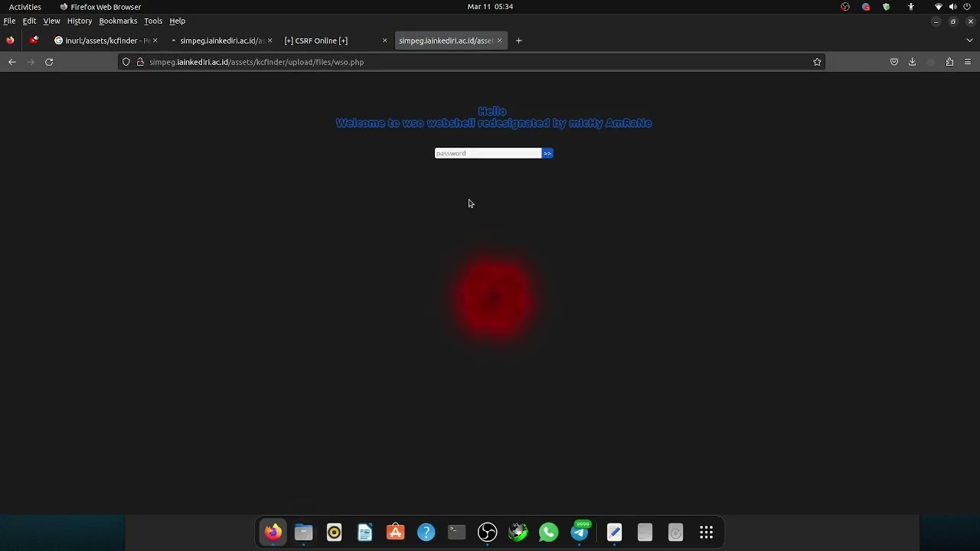Click the "Hello" heading text
The width and height of the screenshot is (980, 551).
point(492,111)
